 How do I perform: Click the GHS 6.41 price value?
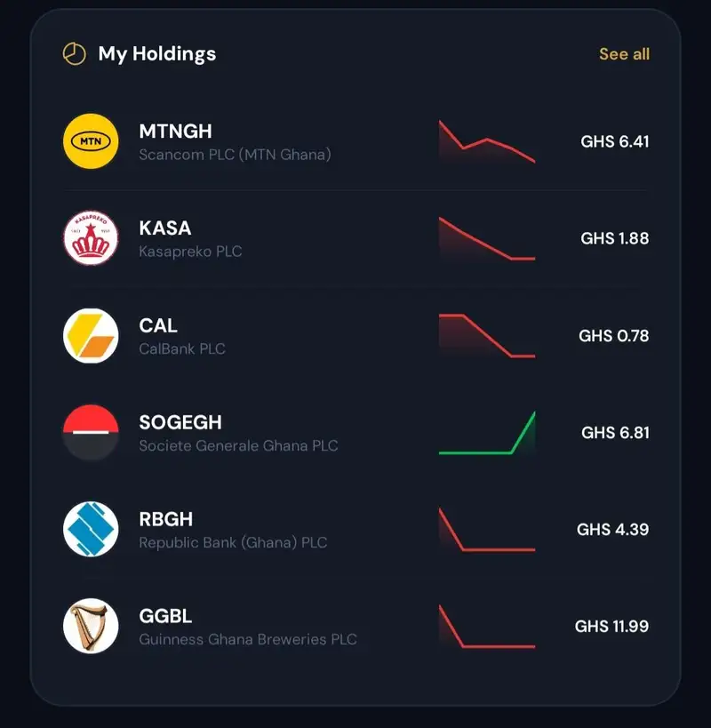(615, 141)
